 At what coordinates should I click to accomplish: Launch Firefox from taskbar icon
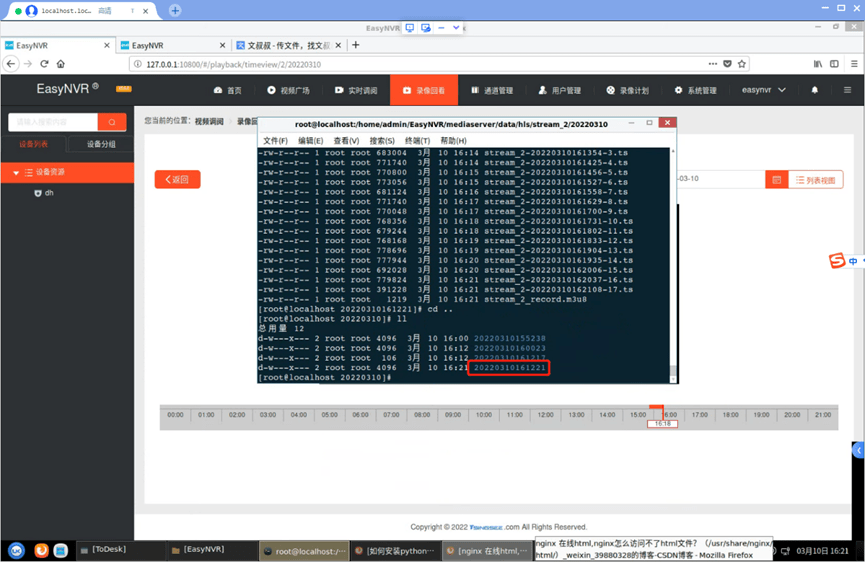[x=41, y=550]
